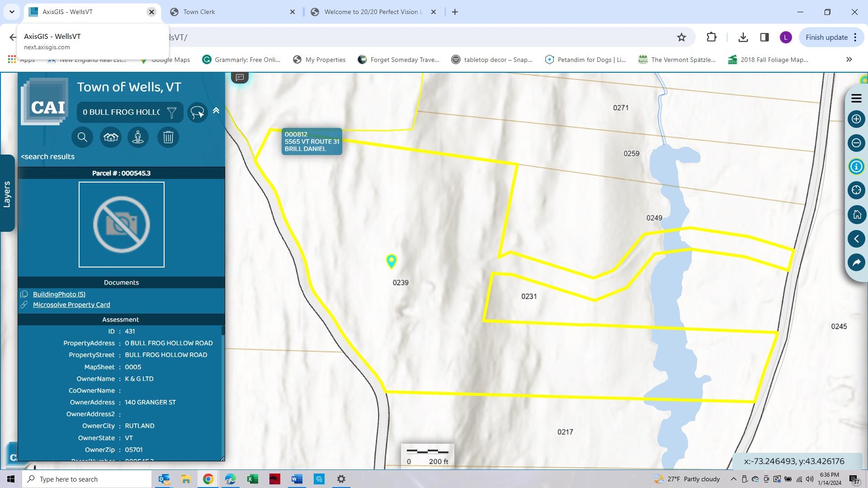Viewport: 868px width, 488px height.
Task: Open the share arrow button
Action: click(x=856, y=263)
